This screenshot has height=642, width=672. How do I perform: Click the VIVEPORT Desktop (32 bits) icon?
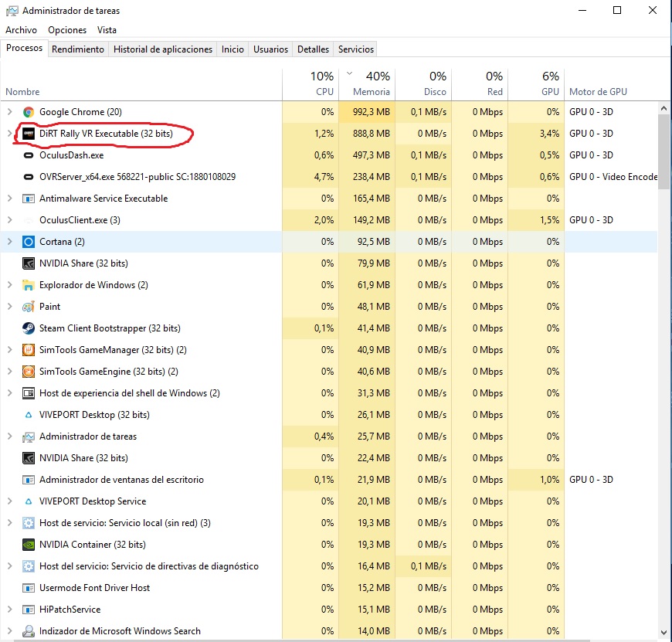click(29, 415)
